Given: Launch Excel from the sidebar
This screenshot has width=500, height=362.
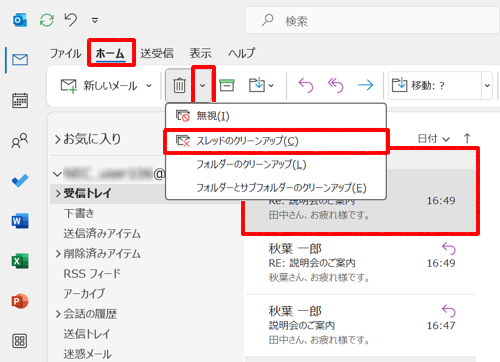Looking at the screenshot, I should (20, 261).
